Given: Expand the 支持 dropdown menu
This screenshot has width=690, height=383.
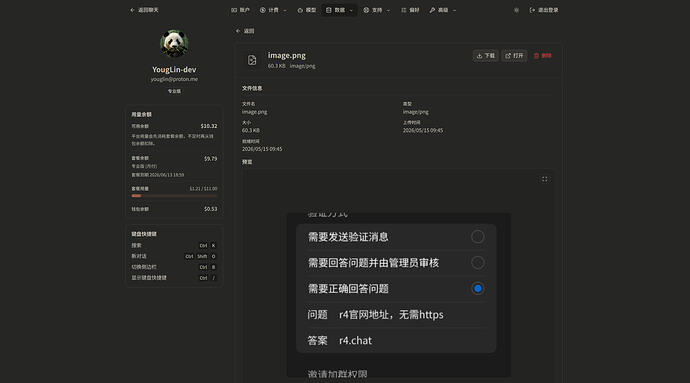Looking at the screenshot, I should click(377, 10).
